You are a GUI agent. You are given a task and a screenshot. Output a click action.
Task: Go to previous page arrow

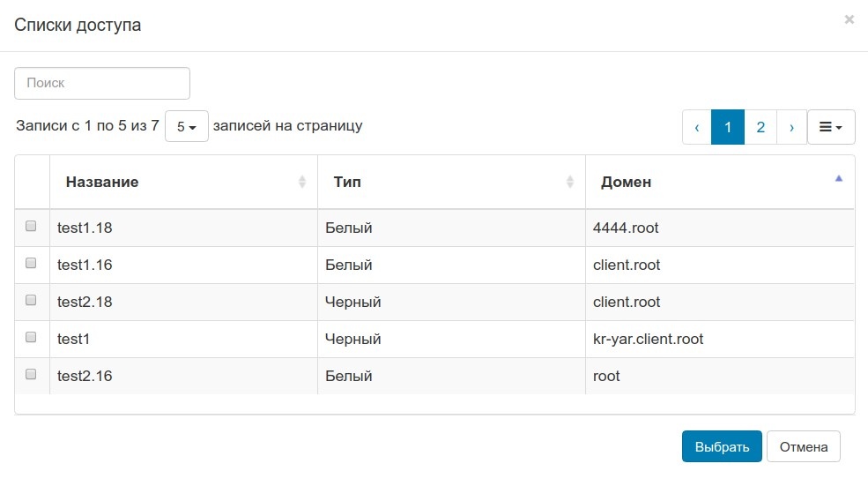point(696,127)
